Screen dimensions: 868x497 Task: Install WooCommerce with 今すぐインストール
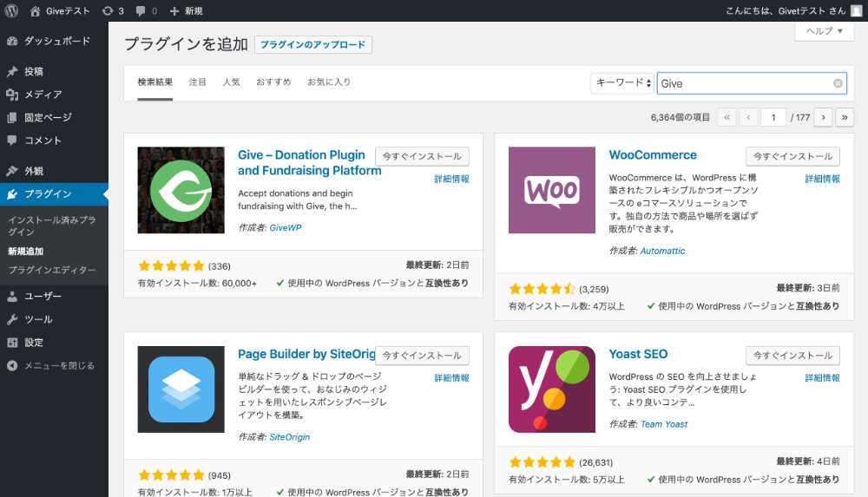point(792,157)
